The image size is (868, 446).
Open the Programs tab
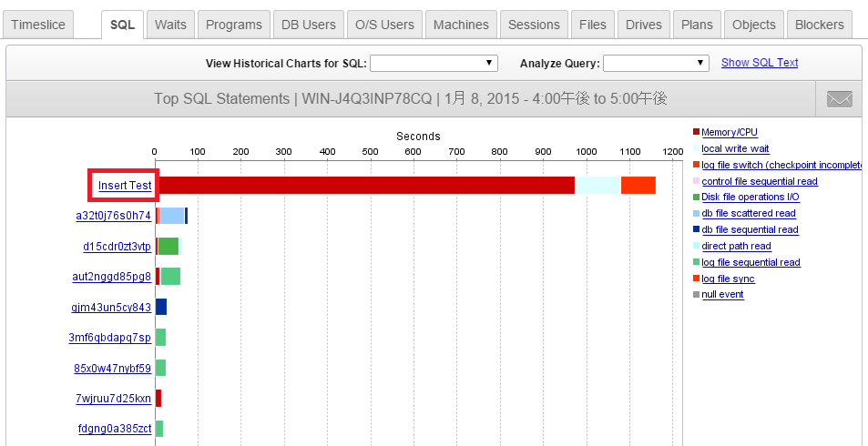(233, 25)
